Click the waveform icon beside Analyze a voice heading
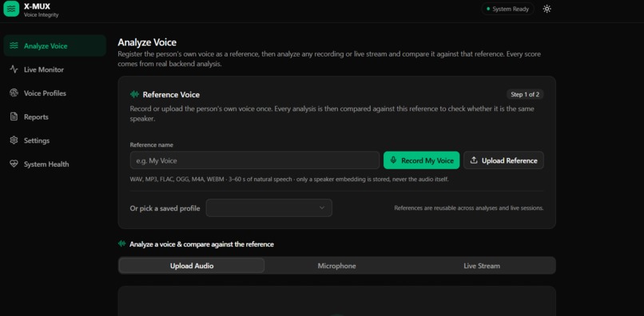This screenshot has height=316, width=644. (x=121, y=243)
